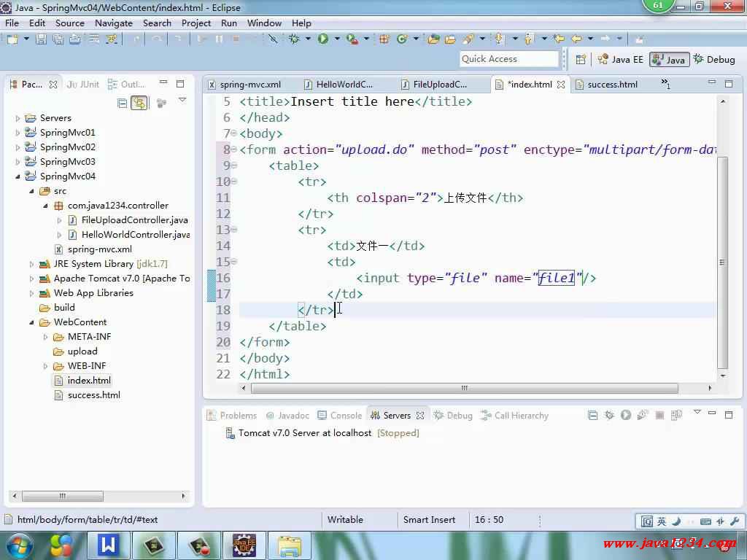Open the Navigate menu
The image size is (747, 560).
(x=113, y=23)
